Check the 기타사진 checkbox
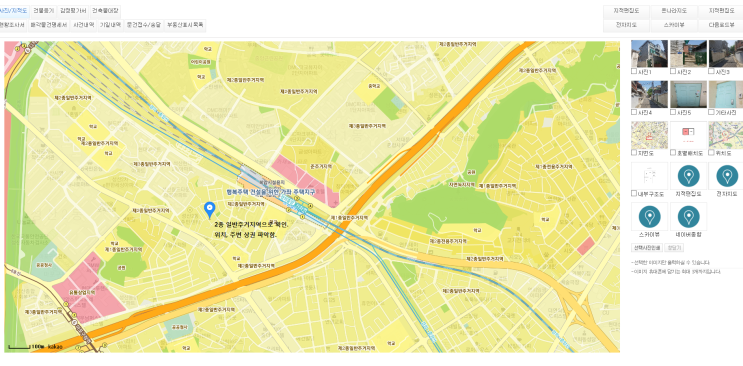The width and height of the screenshot is (743, 366). point(711,112)
